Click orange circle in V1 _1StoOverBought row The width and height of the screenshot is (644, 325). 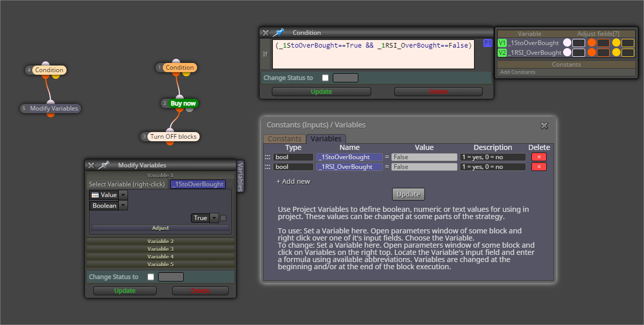coord(592,43)
